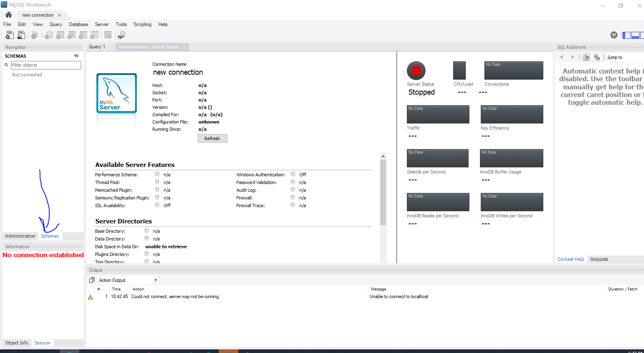Click the Home screen icon
This screenshot has height=353, width=644.
(x=9, y=15)
